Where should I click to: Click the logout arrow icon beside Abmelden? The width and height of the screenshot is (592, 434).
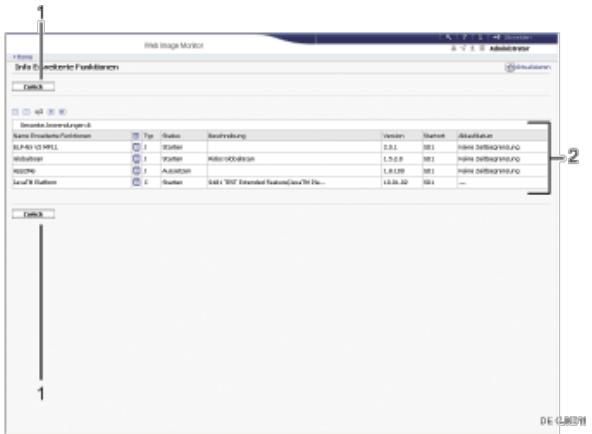(496, 37)
